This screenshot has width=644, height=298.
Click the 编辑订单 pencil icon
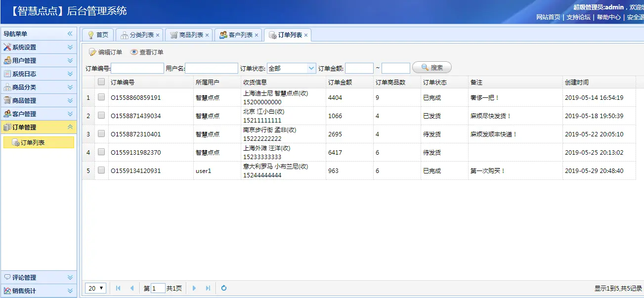coord(92,52)
